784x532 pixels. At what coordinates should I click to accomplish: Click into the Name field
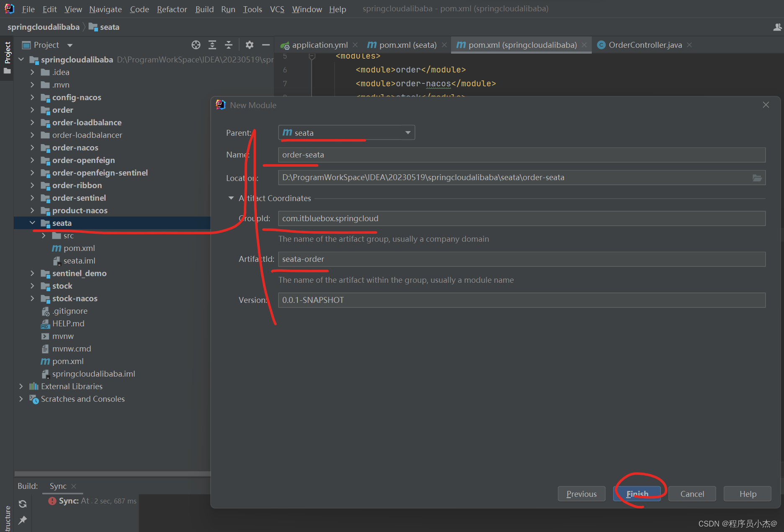click(522, 155)
